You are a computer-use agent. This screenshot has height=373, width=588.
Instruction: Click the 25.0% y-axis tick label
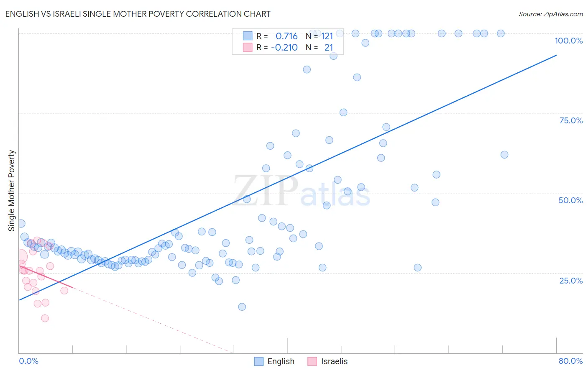click(x=571, y=281)
